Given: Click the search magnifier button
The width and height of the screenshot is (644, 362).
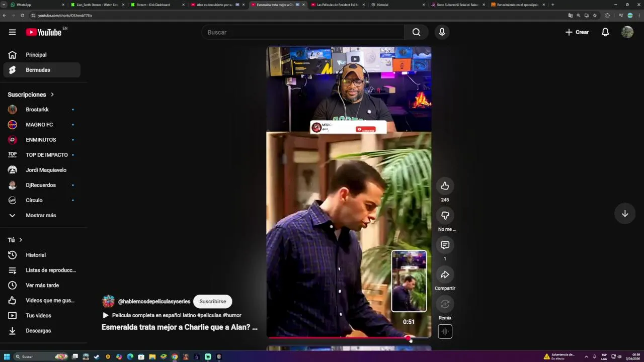Looking at the screenshot, I should pos(416,32).
